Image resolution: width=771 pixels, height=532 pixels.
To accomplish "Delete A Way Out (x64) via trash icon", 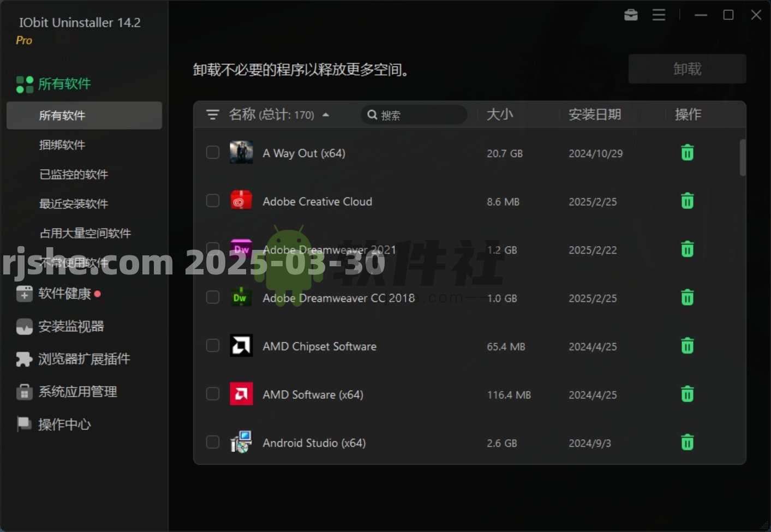I will [x=687, y=153].
